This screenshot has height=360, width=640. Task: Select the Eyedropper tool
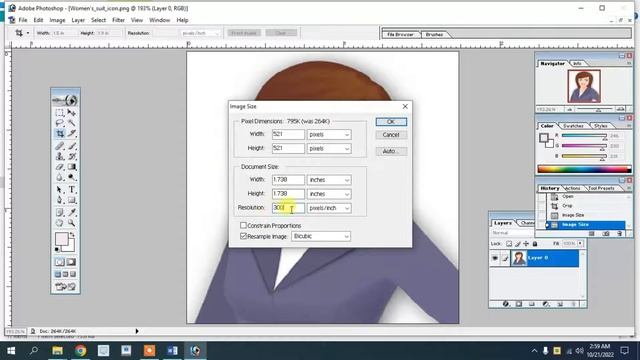71,212
